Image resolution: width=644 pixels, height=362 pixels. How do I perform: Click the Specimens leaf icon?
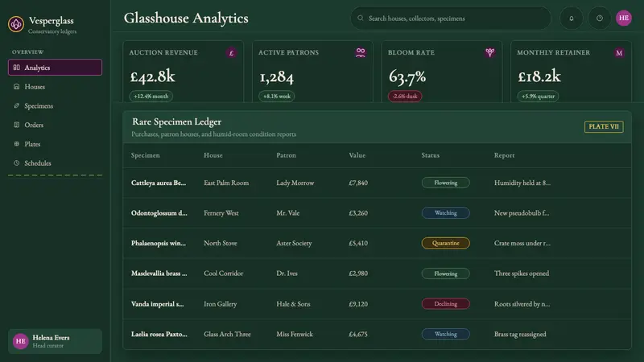(16, 105)
